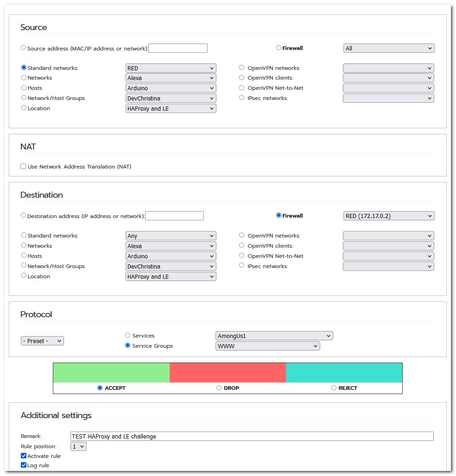This screenshot has width=456, height=476.
Task: Choose the REJECT action radio button
Action: (334, 388)
